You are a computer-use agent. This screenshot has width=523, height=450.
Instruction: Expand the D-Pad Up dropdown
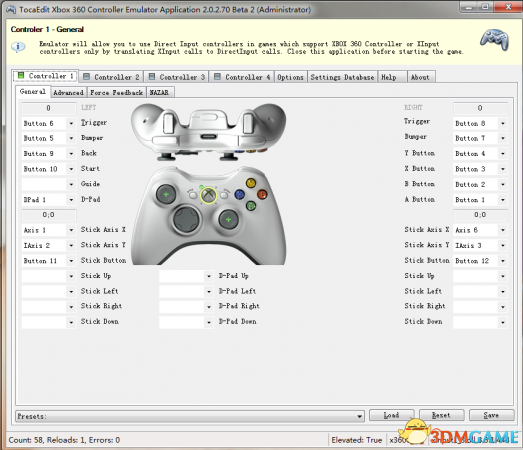[x=209, y=276]
